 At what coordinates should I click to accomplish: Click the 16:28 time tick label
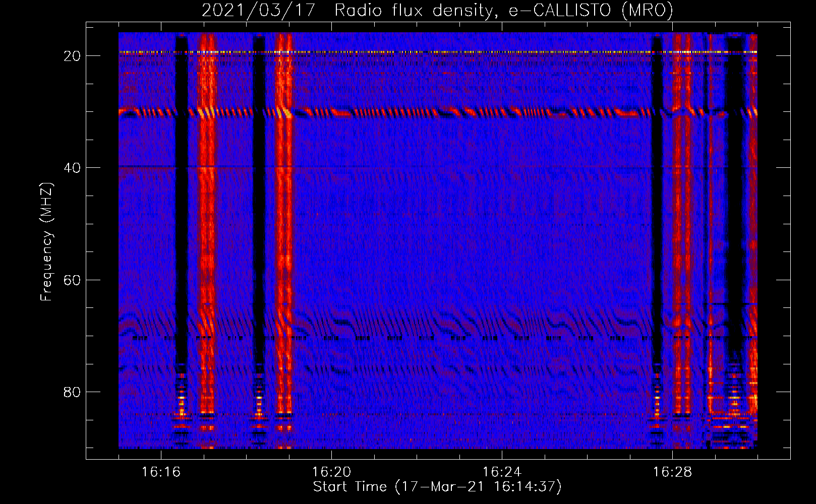point(672,472)
